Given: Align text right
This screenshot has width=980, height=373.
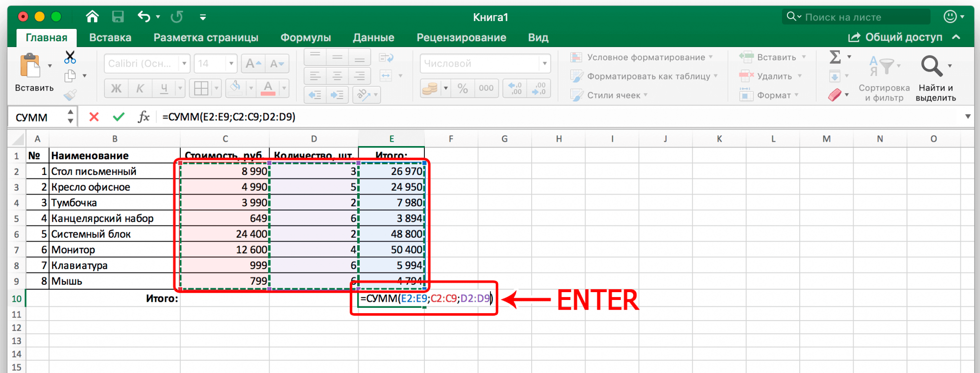Looking at the screenshot, I should tap(360, 76).
